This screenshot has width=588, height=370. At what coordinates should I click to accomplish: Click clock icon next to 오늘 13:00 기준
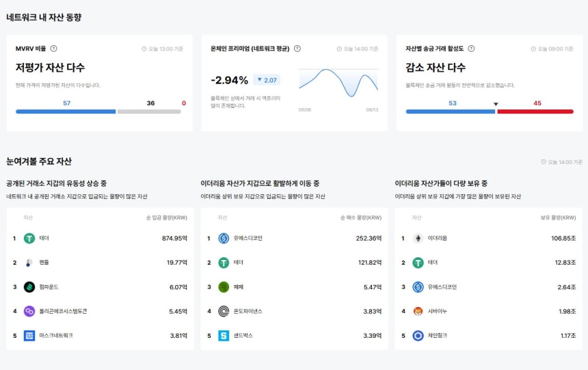click(x=144, y=49)
